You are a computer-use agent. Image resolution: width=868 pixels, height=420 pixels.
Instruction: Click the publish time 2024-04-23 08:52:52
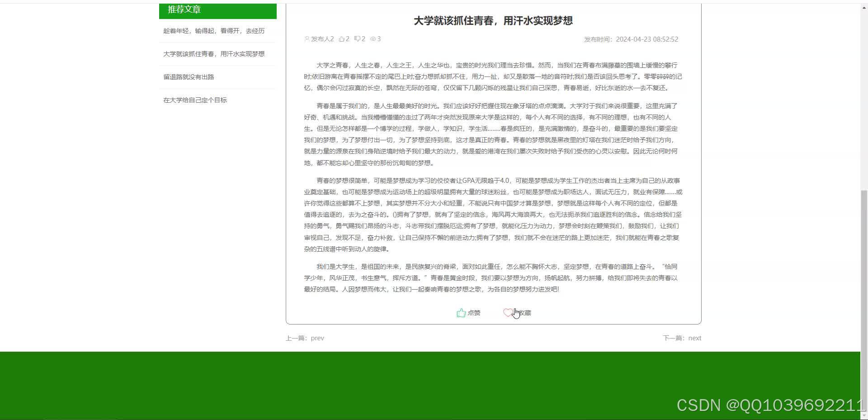coord(647,39)
